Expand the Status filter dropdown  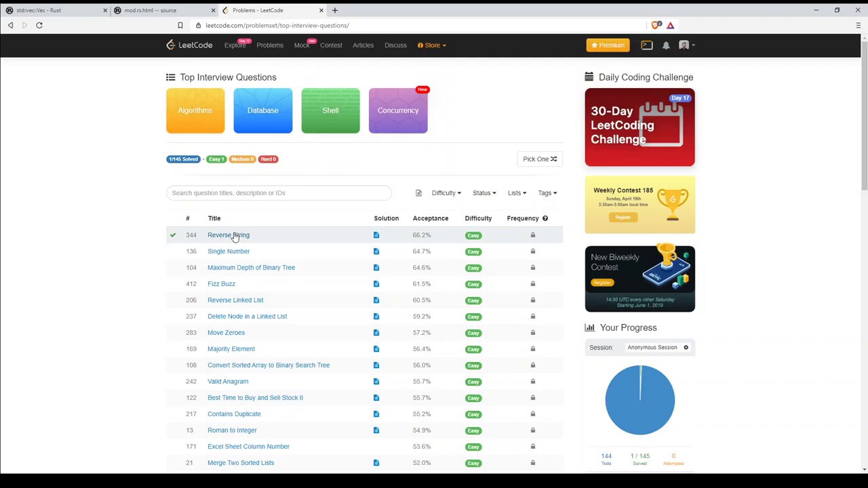click(x=484, y=193)
